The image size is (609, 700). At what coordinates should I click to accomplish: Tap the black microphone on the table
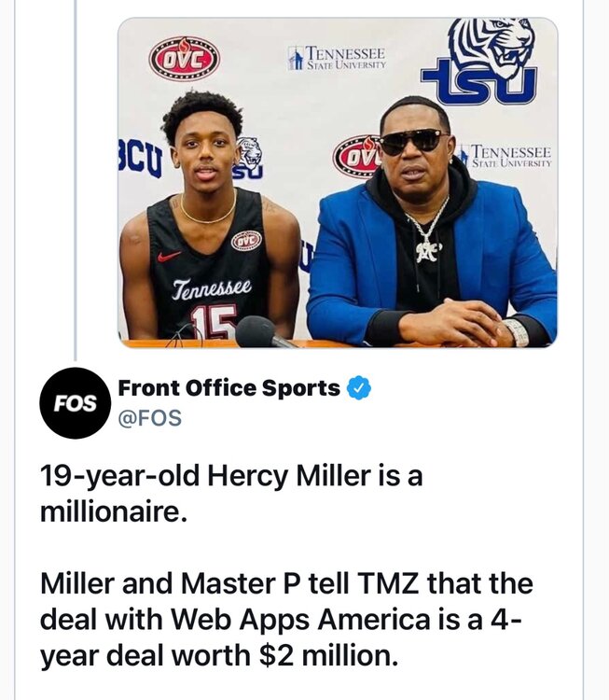tap(263, 331)
